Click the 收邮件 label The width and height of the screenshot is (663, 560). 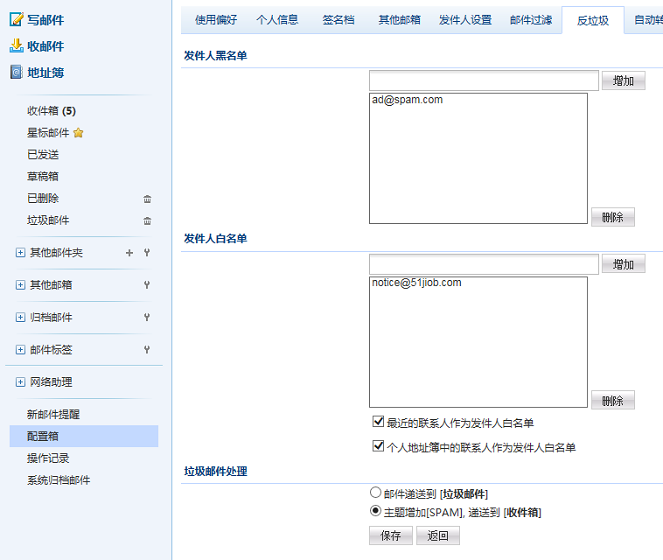pos(46,46)
